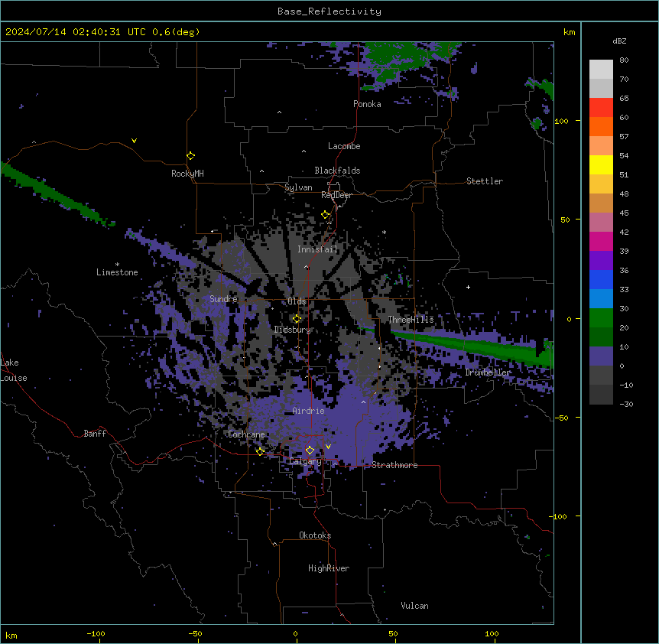659x644 pixels.
Task: Click the yellow diamond marker above RockyMH
Action: pos(190,156)
